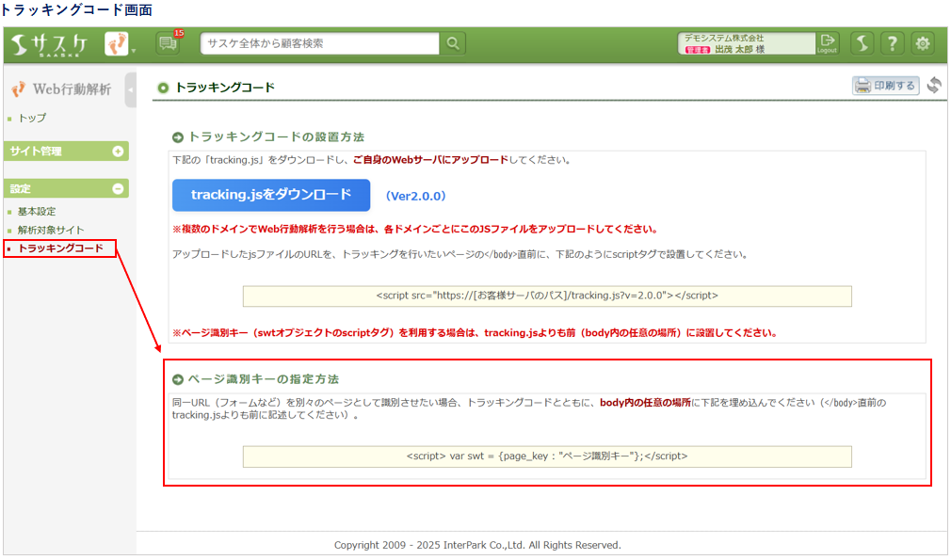
Task: Open 基本設定 in the sidebar
Action: pos(37,212)
